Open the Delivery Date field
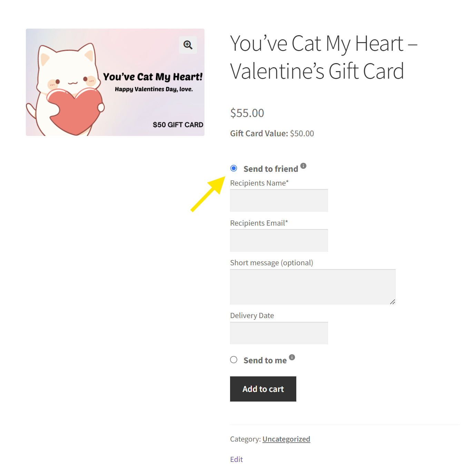 click(279, 333)
